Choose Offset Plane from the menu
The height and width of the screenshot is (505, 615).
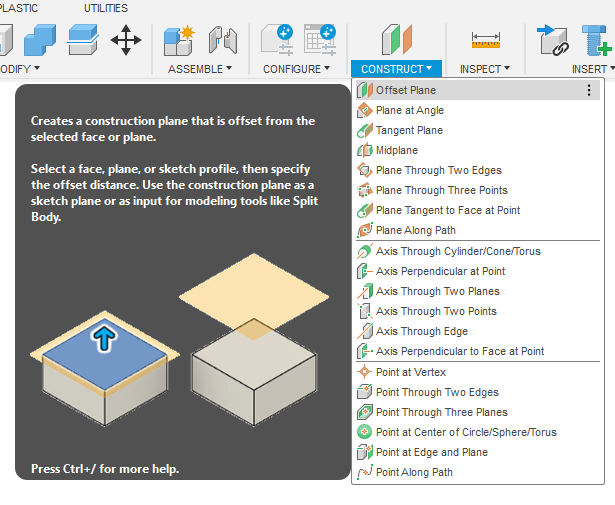click(x=405, y=90)
